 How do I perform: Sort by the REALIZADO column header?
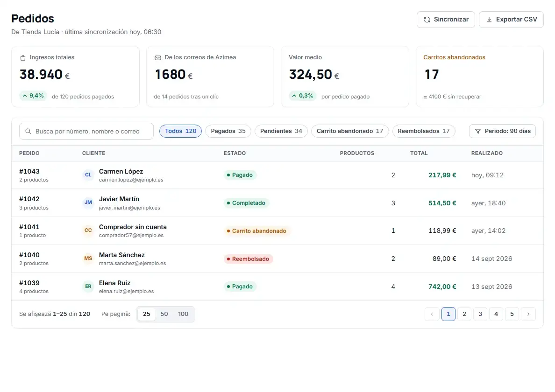tap(487, 153)
